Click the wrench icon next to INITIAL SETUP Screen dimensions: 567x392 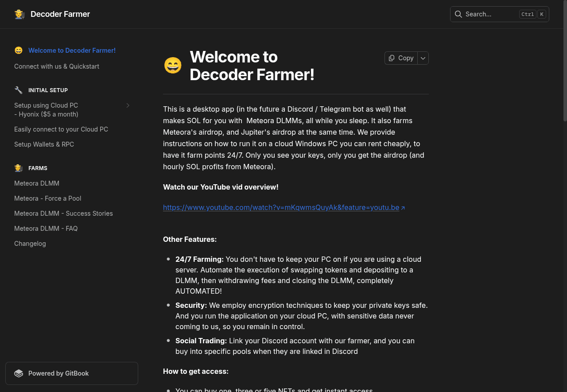coord(19,90)
